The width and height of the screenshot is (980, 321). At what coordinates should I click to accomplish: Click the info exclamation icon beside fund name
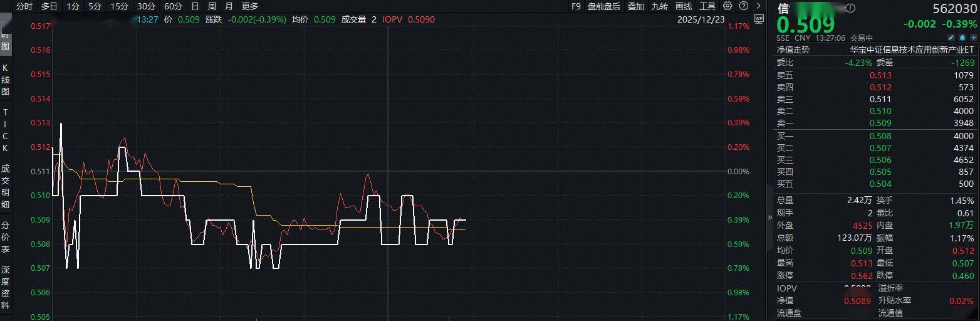tap(850, 9)
